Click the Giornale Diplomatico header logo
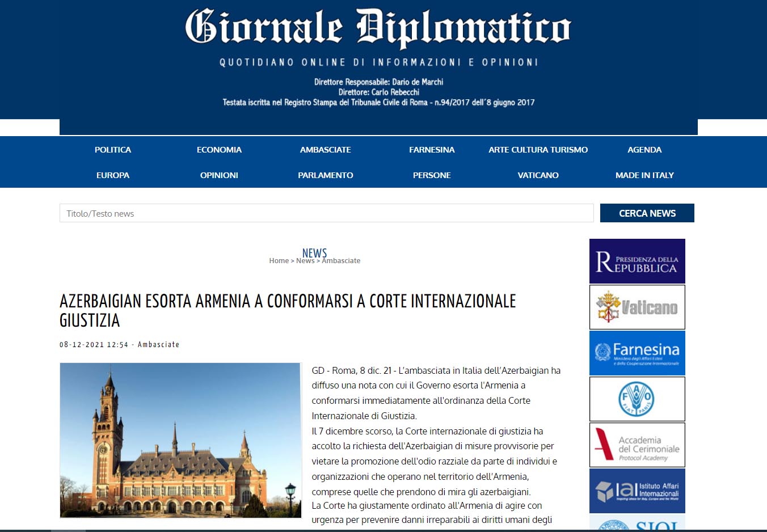Image resolution: width=767 pixels, height=532 pixels. pyautogui.click(x=378, y=27)
